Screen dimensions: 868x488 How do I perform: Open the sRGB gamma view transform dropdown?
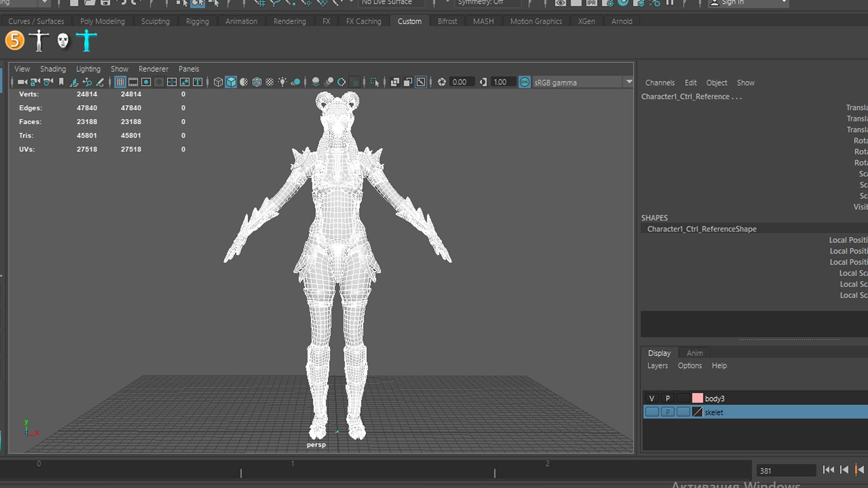tap(583, 82)
